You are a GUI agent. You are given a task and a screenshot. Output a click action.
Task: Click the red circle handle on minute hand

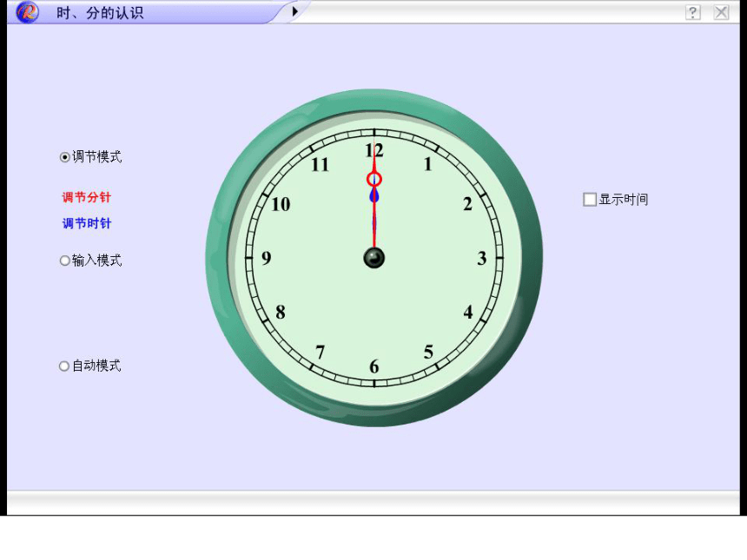tap(374, 180)
